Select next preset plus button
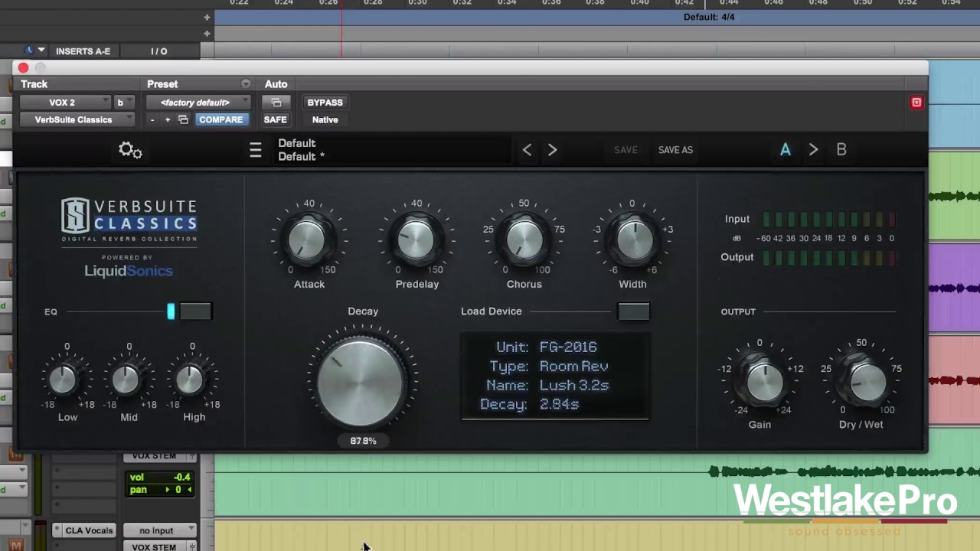980x551 pixels. pos(168,120)
